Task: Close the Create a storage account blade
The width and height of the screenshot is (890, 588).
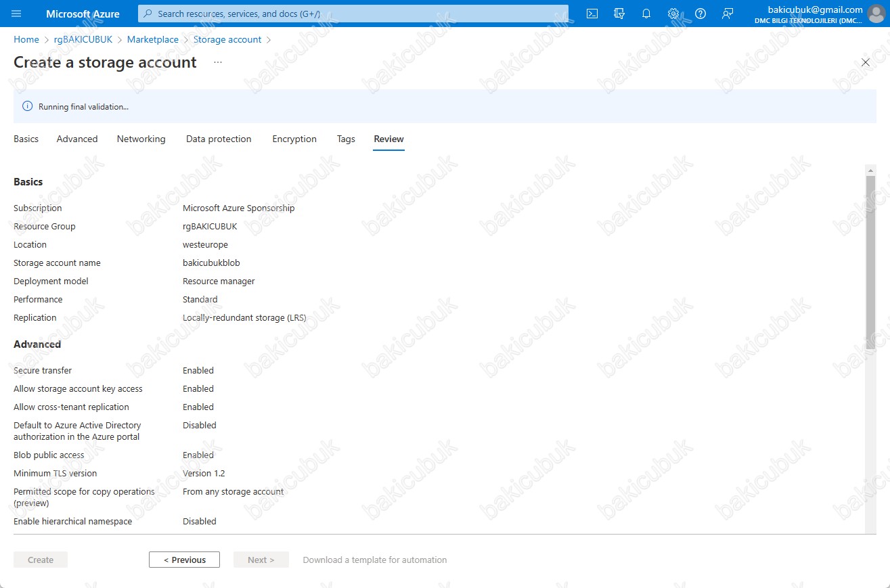Action: click(866, 62)
